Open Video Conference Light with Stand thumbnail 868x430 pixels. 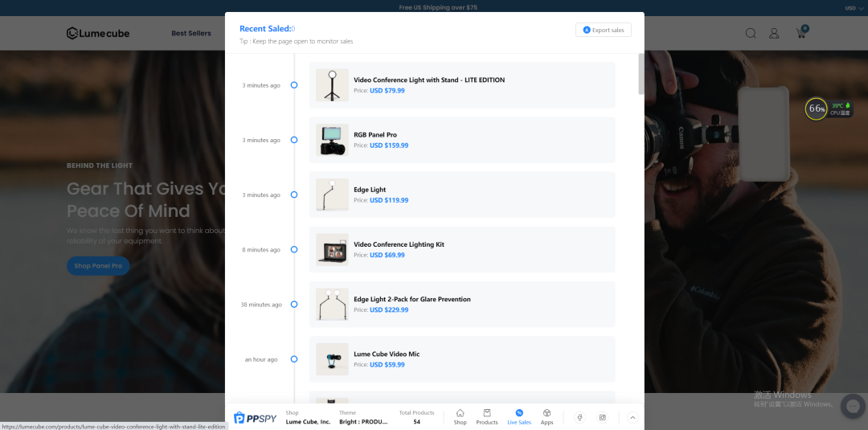click(332, 85)
